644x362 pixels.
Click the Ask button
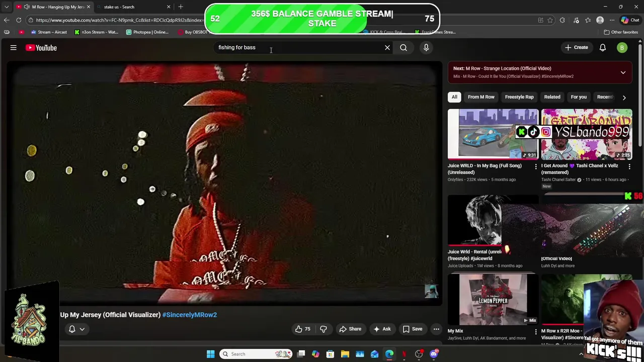[x=382, y=329]
